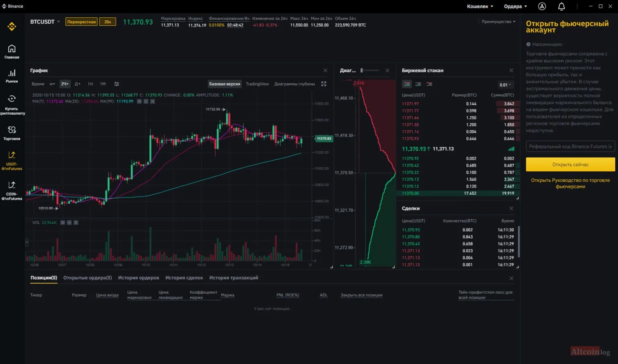Open the м minutes interval dropdown
This screenshot has width=618, height=364.
click(x=52, y=84)
